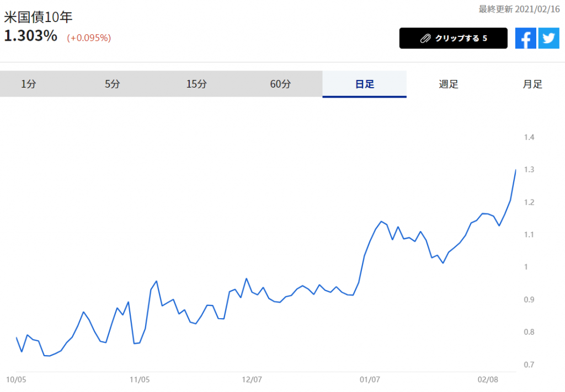Image resolution: width=565 pixels, height=392 pixels.
Task: Open the 月足 monthly tab
Action: click(532, 84)
